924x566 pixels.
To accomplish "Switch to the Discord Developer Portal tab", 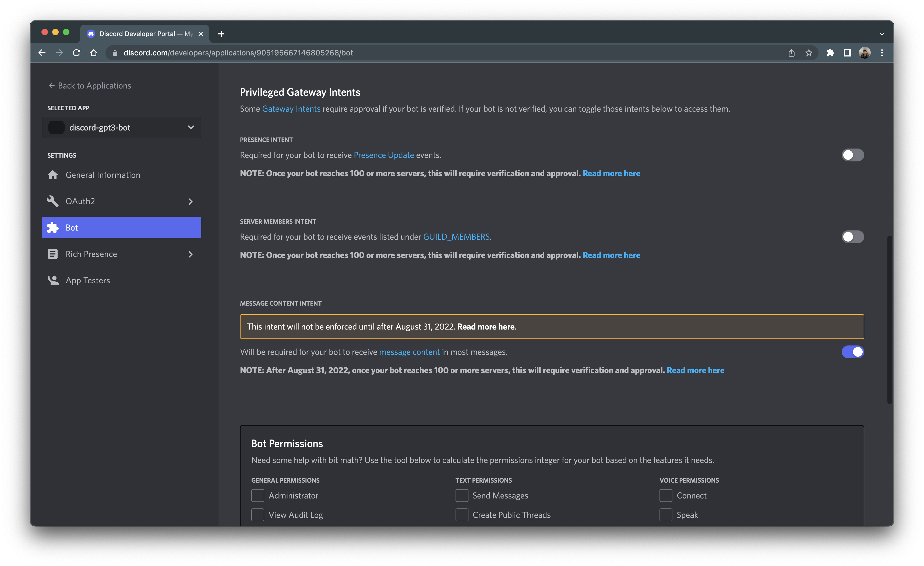I will tap(145, 34).
